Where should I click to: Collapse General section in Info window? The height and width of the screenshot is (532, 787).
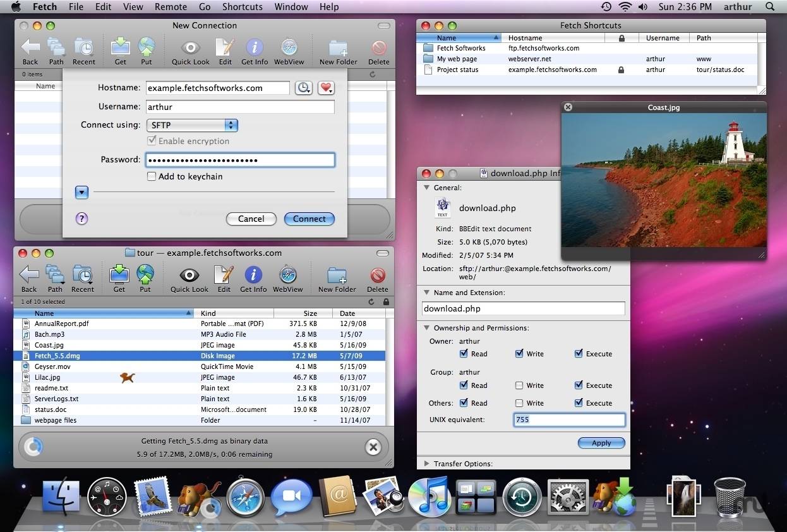pos(426,188)
